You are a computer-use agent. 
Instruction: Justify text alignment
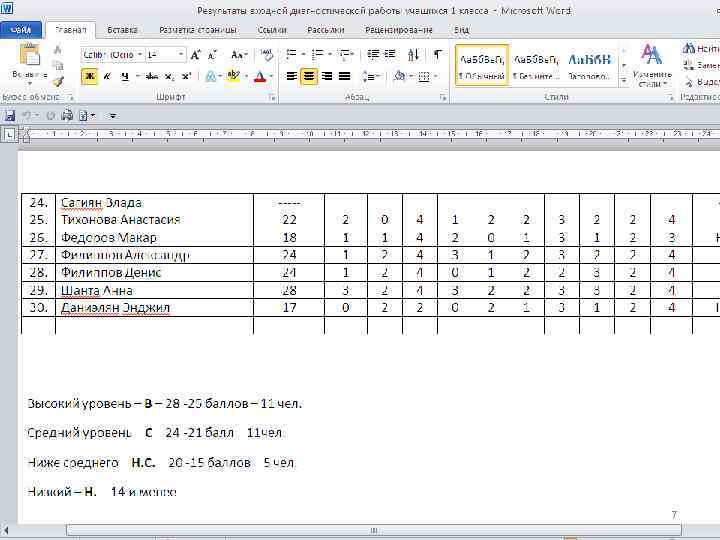(344, 76)
